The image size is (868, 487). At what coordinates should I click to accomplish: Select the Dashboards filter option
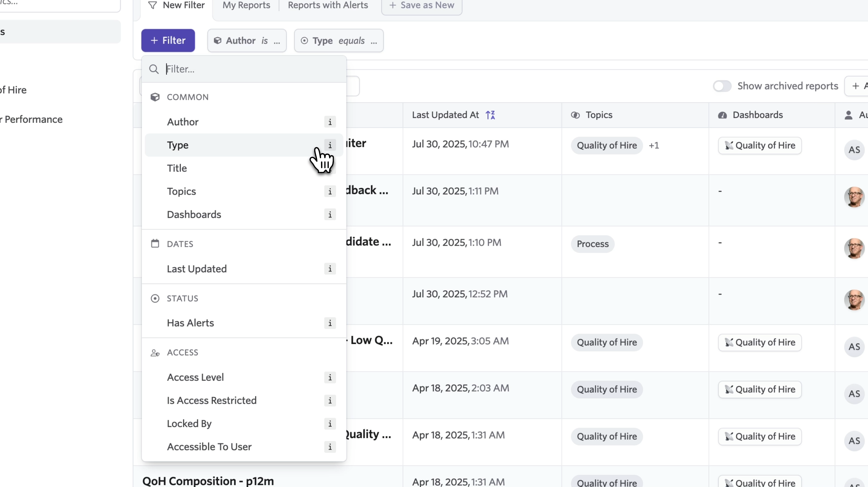[x=244, y=215]
